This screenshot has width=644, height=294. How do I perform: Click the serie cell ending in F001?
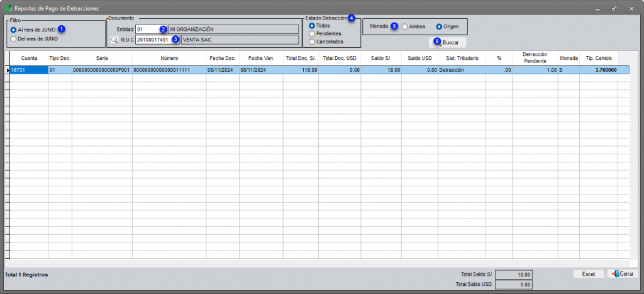tap(102, 71)
